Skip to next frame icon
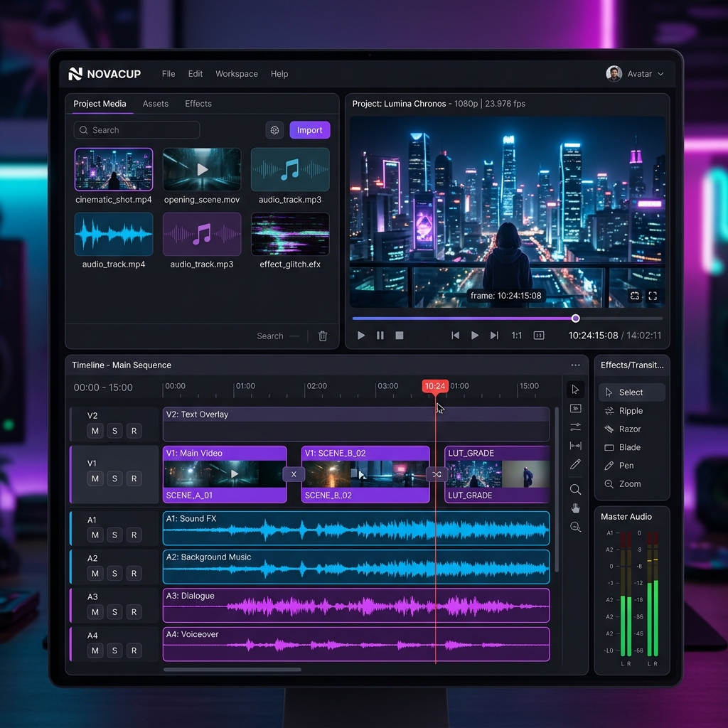This screenshot has width=728, height=728. point(494,336)
